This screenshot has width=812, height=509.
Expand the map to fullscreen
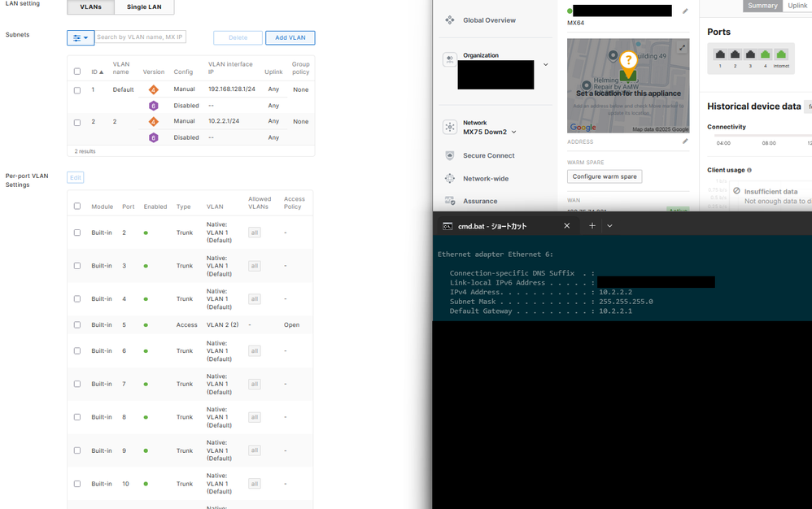click(x=682, y=47)
